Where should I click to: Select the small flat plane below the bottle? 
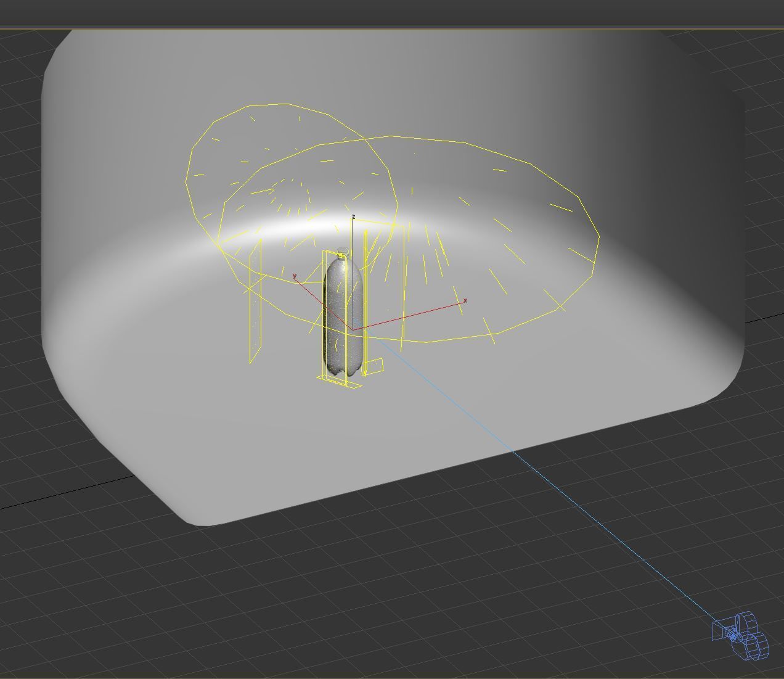(340, 381)
